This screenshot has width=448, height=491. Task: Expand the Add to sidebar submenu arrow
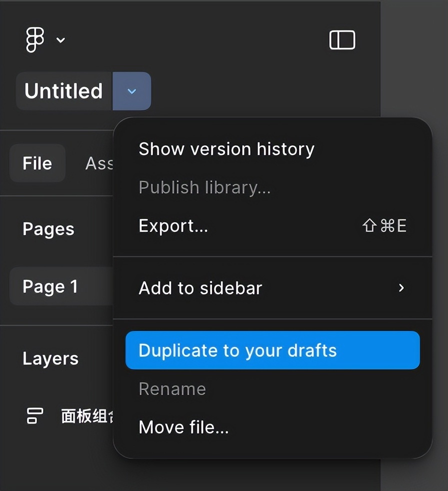401,288
